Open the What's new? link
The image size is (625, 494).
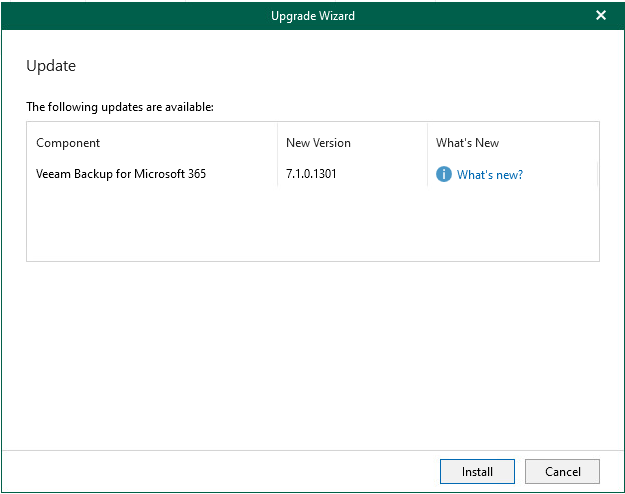(489, 175)
